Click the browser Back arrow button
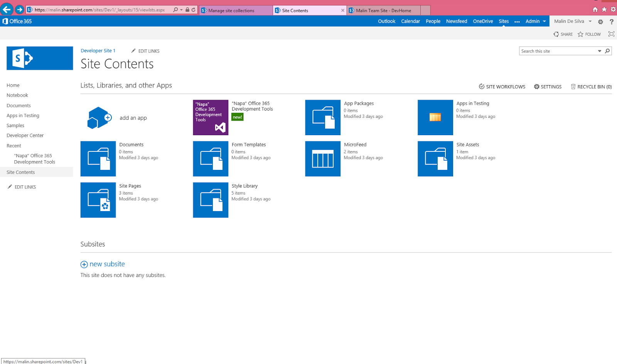The image size is (617, 364). pos(7,9)
